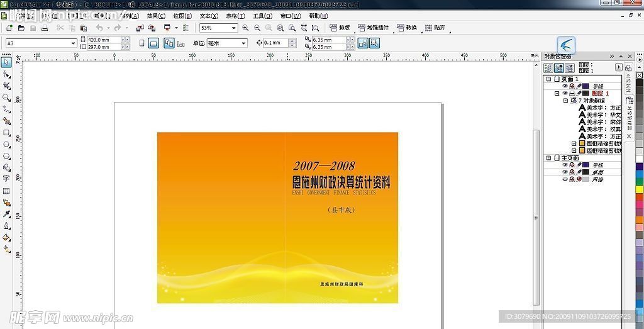Open object manager flyout arrow button
644x329 pixels.
[619, 67]
